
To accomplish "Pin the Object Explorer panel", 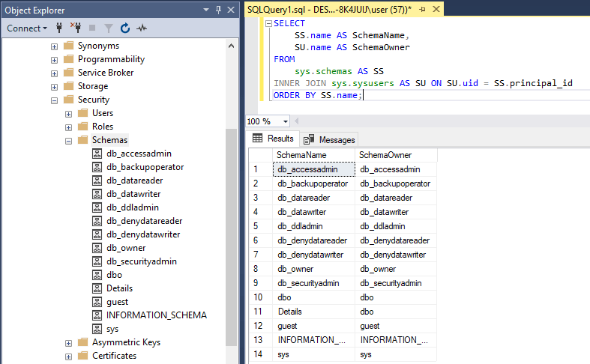I will click(x=218, y=10).
